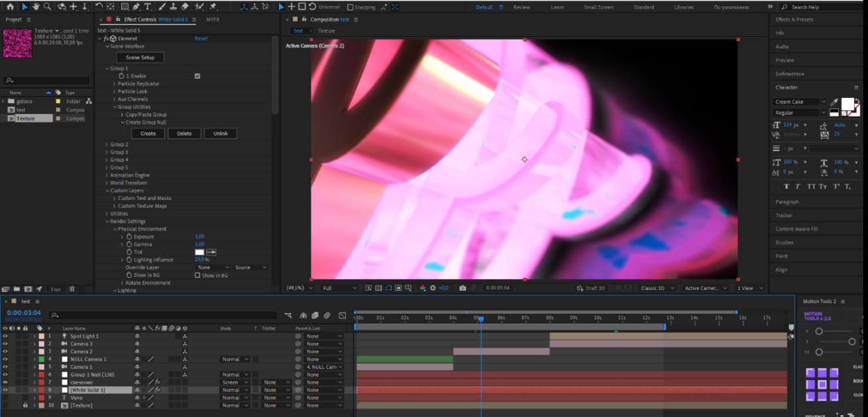
Task: Toggle the 1. Enable checkbox
Action: [x=197, y=76]
